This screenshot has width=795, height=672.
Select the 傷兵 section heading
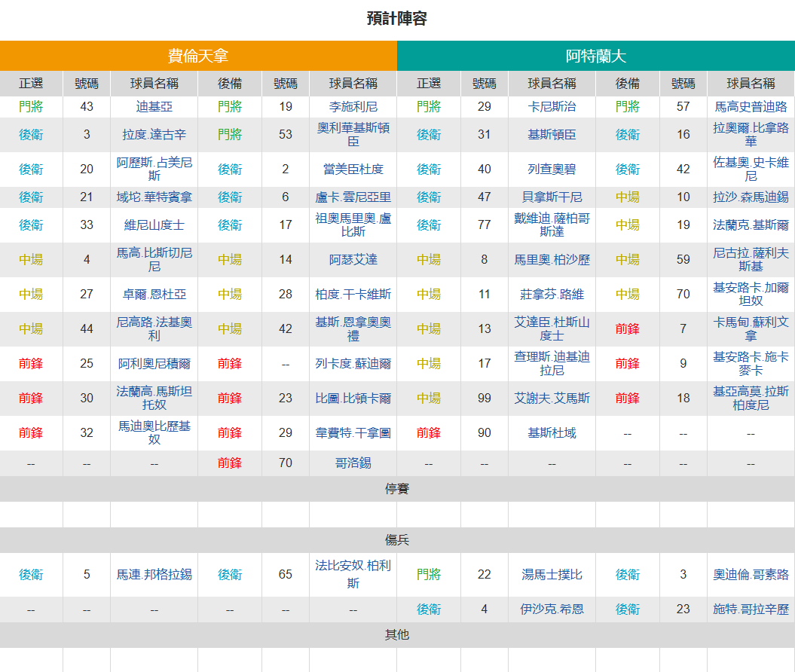[x=397, y=540]
